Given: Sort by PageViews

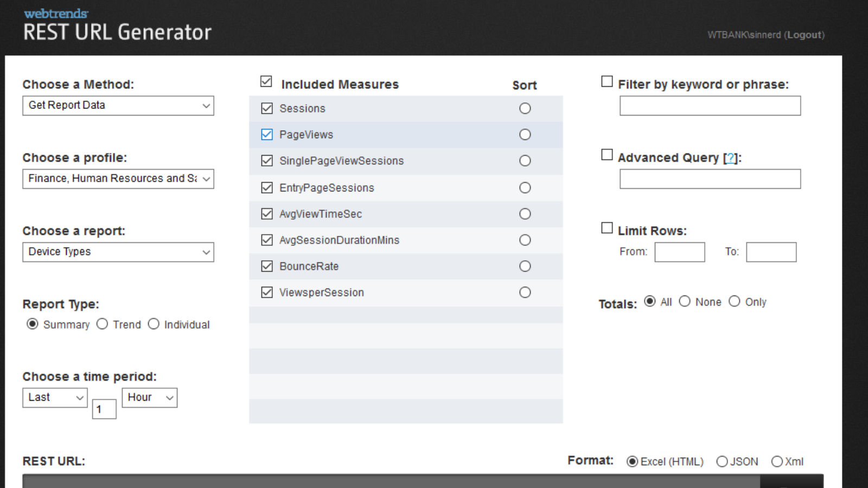Looking at the screenshot, I should pyautogui.click(x=525, y=134).
